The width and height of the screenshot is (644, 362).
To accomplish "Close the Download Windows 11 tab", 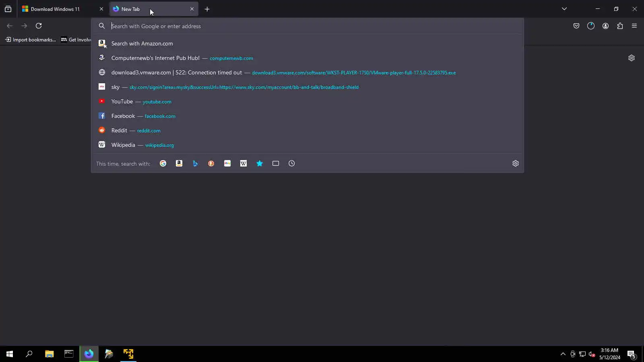I will pos(101,9).
